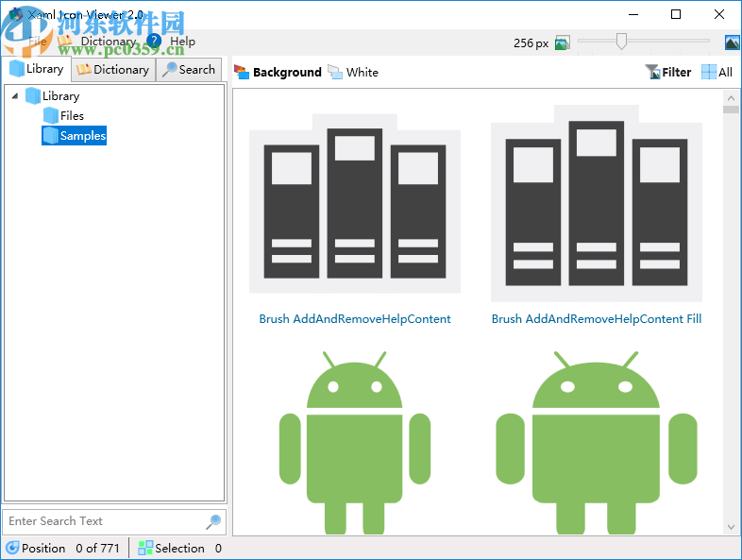
Task: Select the All view option
Action: coord(717,73)
